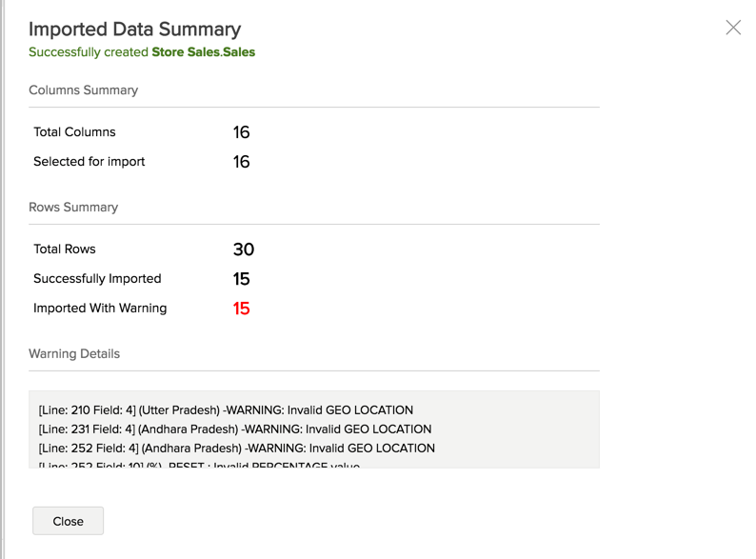Click the Imported With Warning label
Screen dimensions: 756x559
pyautogui.click(x=100, y=309)
